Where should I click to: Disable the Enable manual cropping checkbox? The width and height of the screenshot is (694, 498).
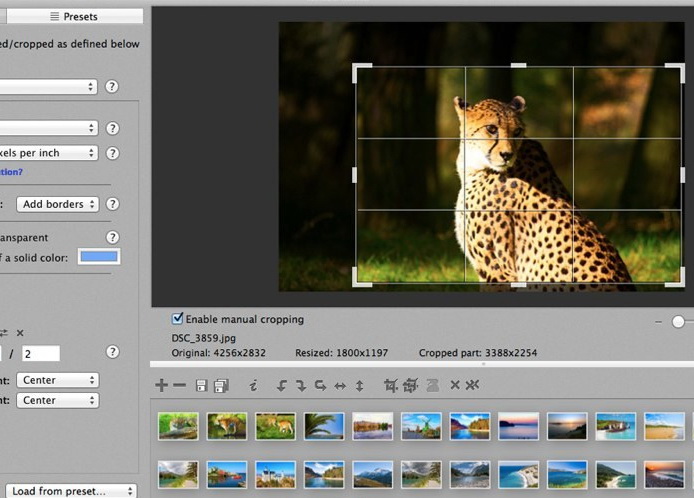click(178, 319)
